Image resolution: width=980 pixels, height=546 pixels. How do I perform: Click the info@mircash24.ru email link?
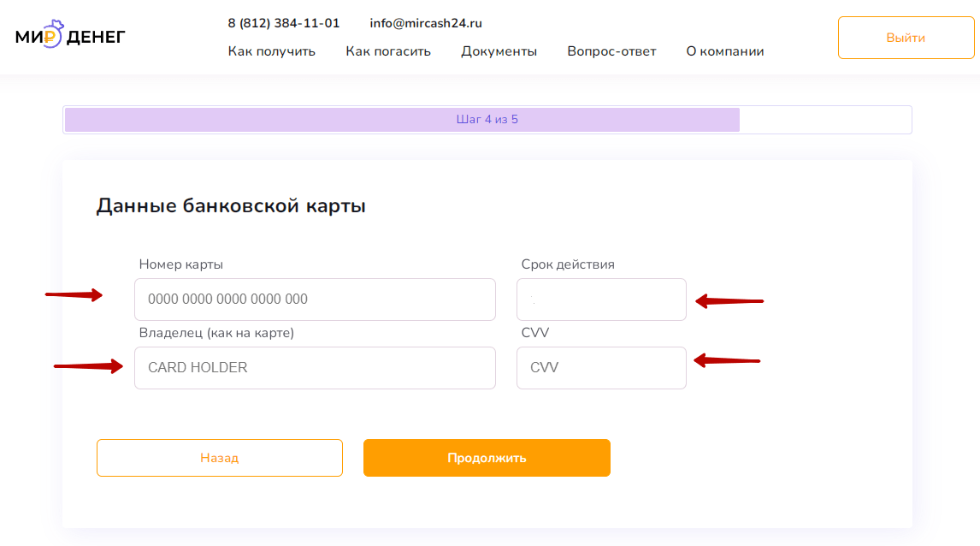[426, 23]
